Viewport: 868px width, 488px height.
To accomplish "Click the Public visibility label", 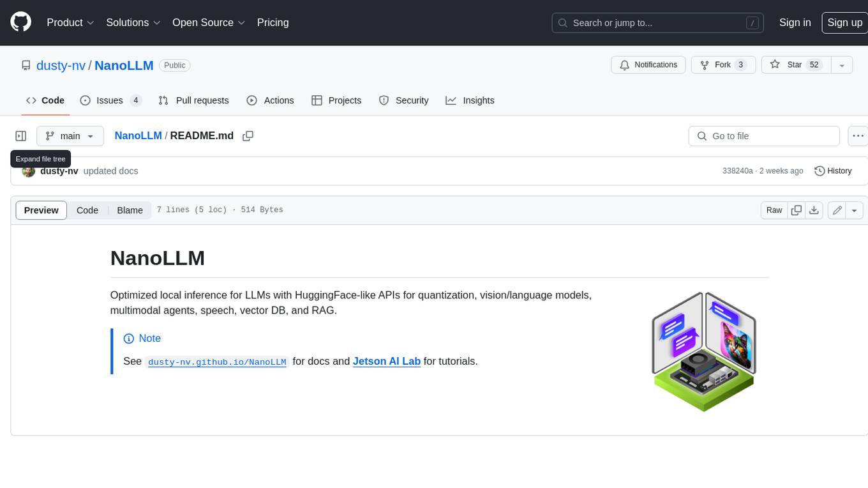I will [174, 65].
